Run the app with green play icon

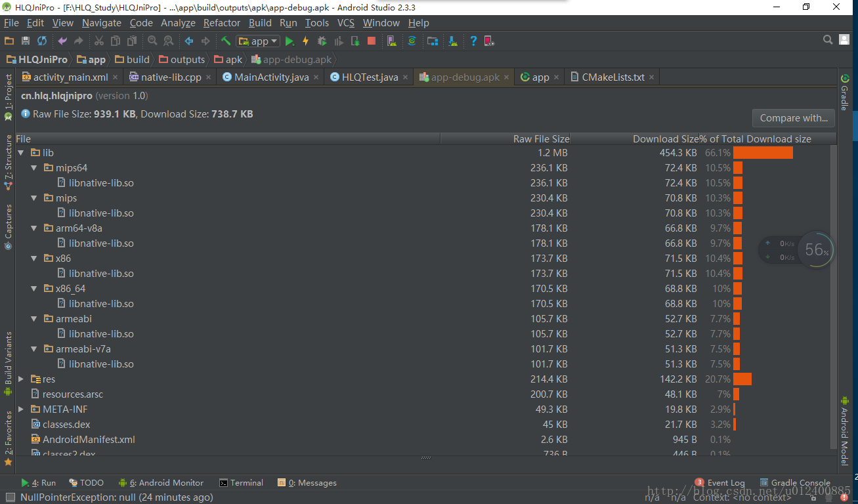tap(290, 41)
